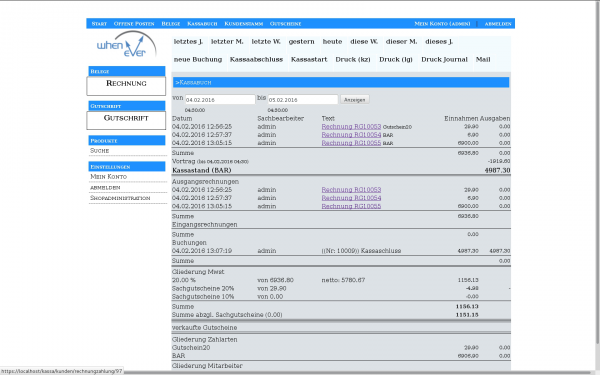
Task: Filter by letzter M.
Action: 227,42
